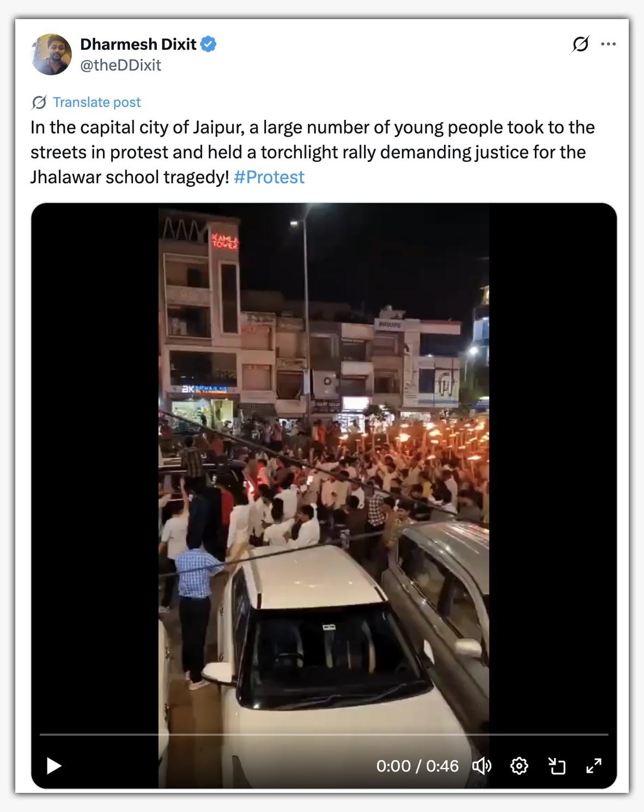The width and height of the screenshot is (644, 812).
Task: Open the three-dot more options menu
Action: 608,44
